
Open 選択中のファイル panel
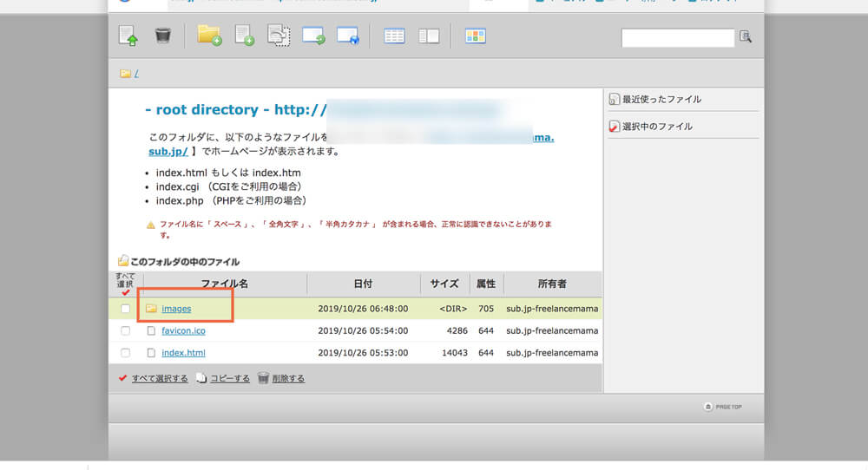click(x=657, y=126)
